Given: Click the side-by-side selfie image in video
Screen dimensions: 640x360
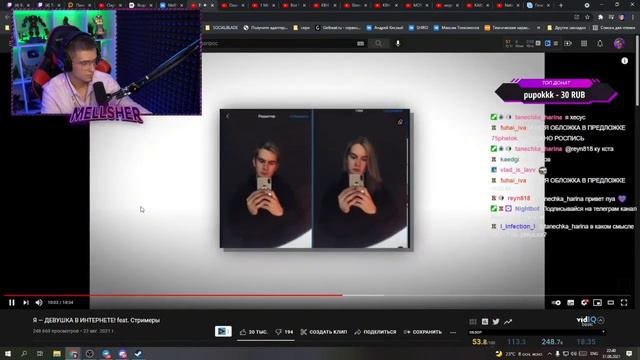Looking at the screenshot, I should pos(315,178).
